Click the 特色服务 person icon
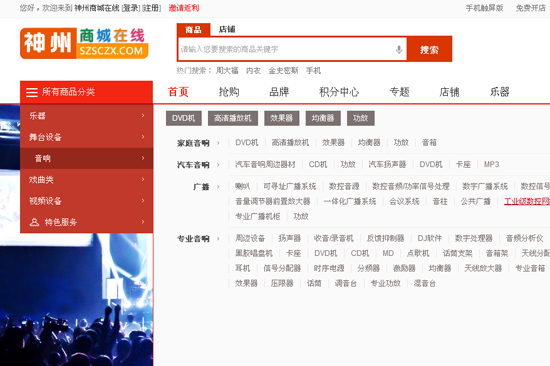The width and height of the screenshot is (550, 366). (34, 222)
